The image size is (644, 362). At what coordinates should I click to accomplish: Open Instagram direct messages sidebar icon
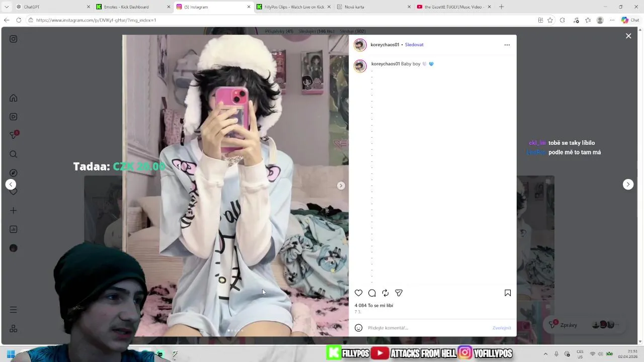[14, 135]
